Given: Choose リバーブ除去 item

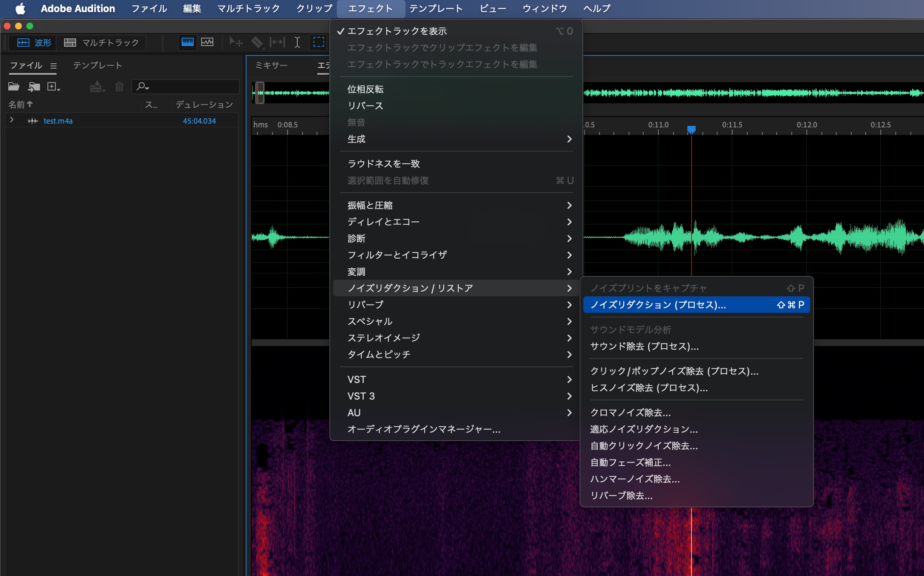Looking at the screenshot, I should (696, 496).
